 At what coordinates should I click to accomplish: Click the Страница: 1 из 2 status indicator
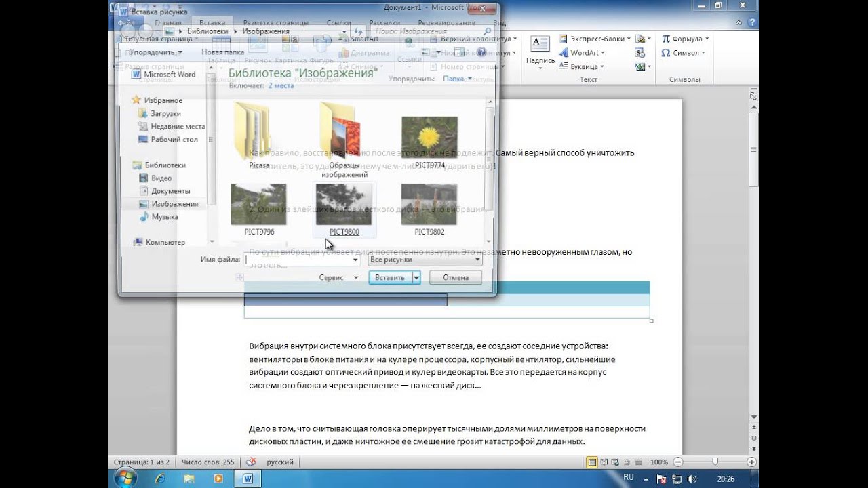click(x=142, y=462)
